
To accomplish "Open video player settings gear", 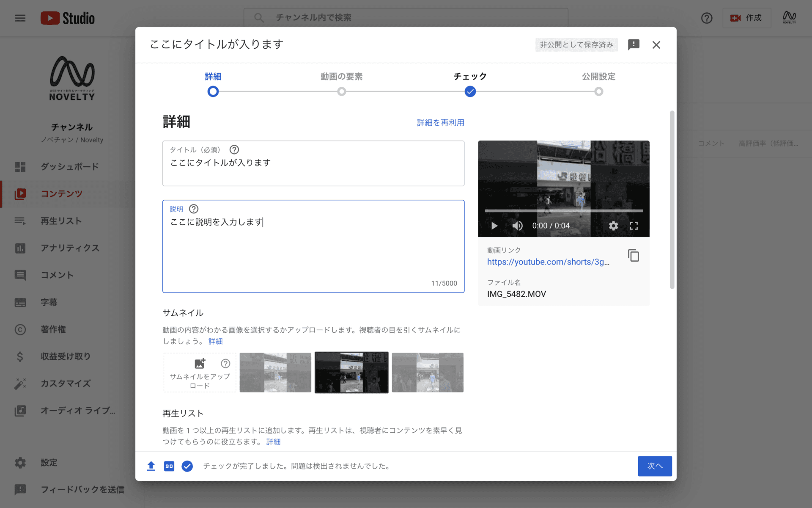I will [613, 226].
